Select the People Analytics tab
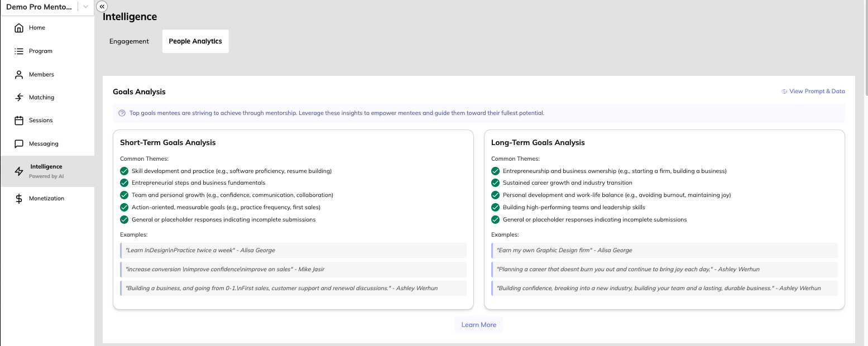This screenshot has height=346, width=868. click(195, 41)
